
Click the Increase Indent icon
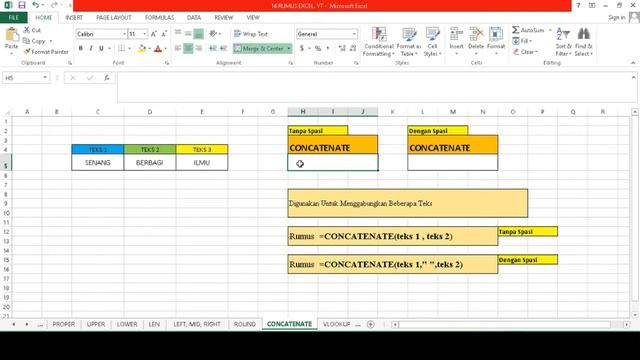(x=223, y=48)
